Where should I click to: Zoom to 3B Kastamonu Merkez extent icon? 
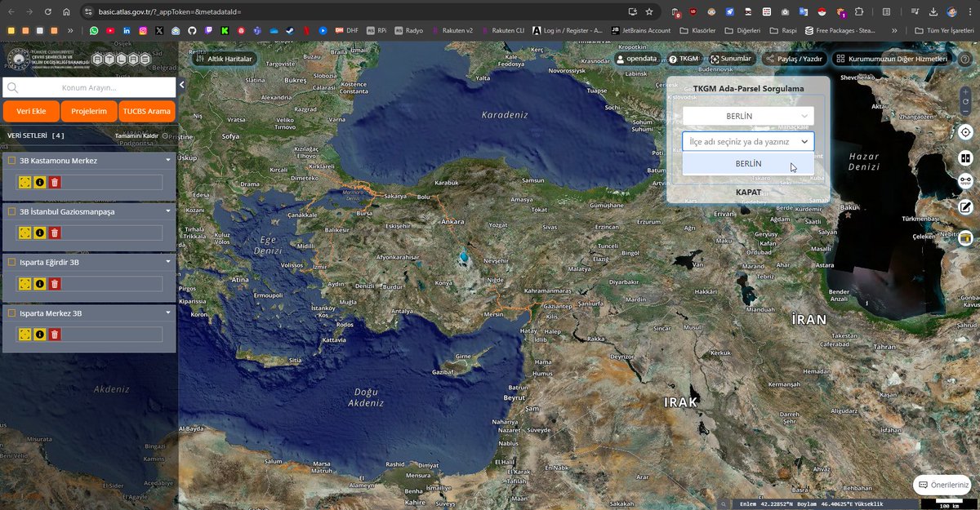24,182
